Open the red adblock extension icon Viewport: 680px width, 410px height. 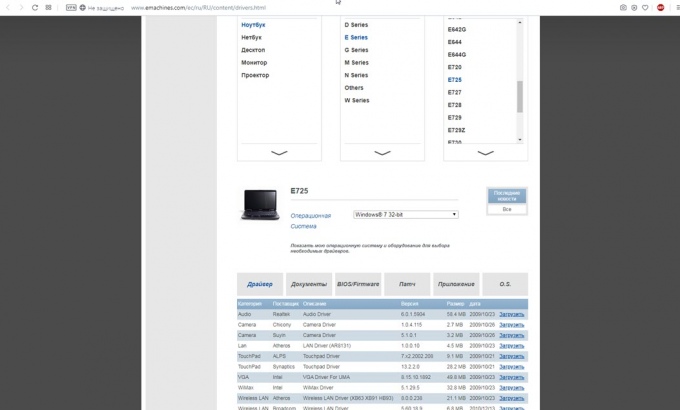pos(660,7)
